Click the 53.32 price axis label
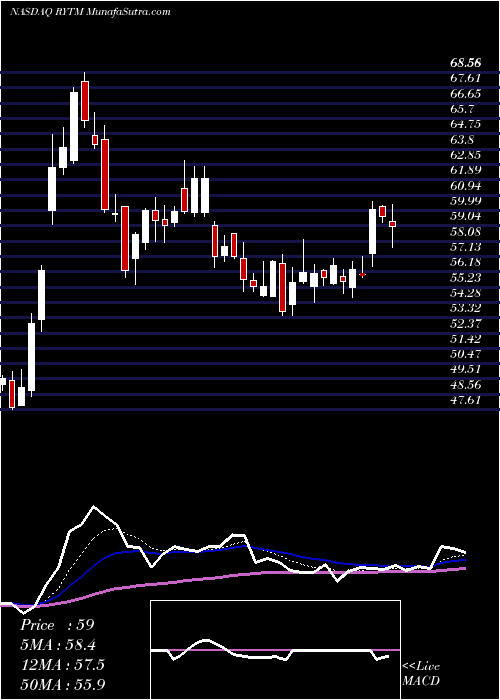The image size is (500, 700). [466, 308]
